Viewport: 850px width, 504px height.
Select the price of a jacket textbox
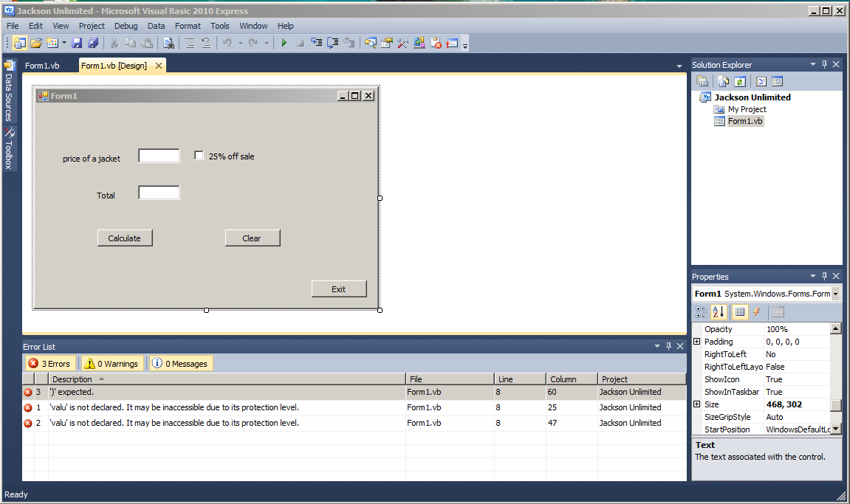[159, 156]
